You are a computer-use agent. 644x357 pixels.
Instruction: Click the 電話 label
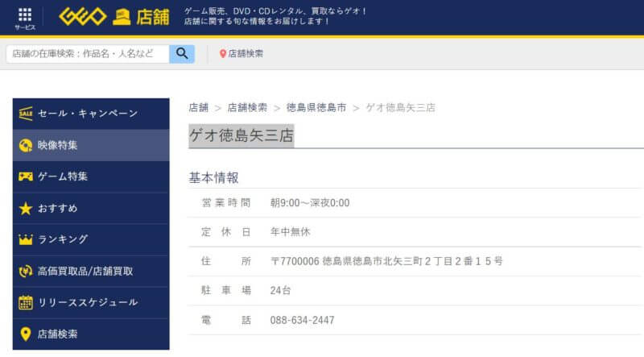point(226,320)
